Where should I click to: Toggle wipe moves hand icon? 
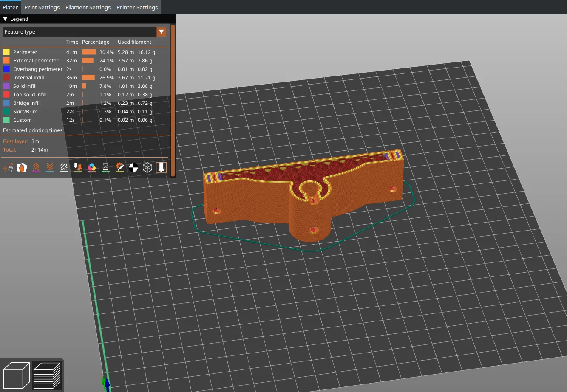22,168
